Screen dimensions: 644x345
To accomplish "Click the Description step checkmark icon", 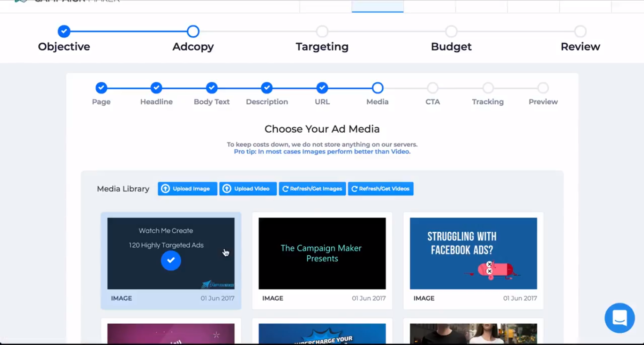I will (x=267, y=88).
